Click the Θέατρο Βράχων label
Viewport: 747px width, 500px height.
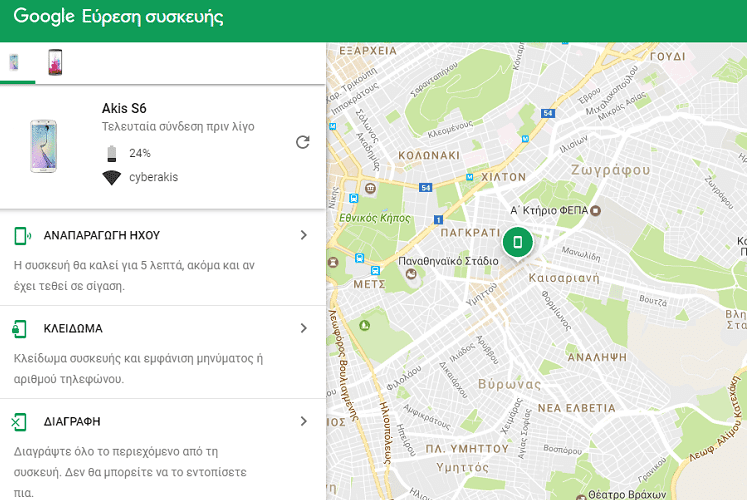pyautogui.click(x=627, y=495)
